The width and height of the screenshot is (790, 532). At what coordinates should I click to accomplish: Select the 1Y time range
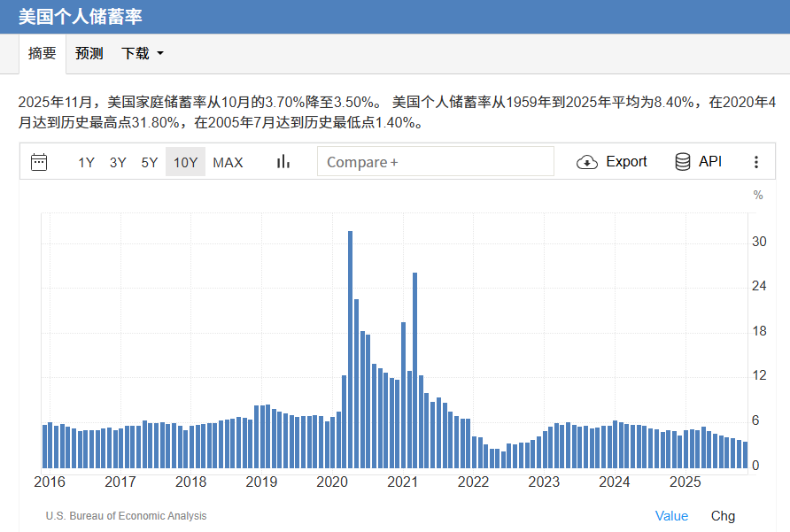pyautogui.click(x=86, y=162)
